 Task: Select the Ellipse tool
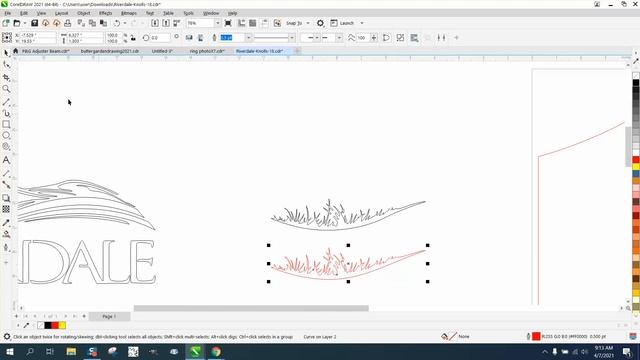(x=6, y=135)
